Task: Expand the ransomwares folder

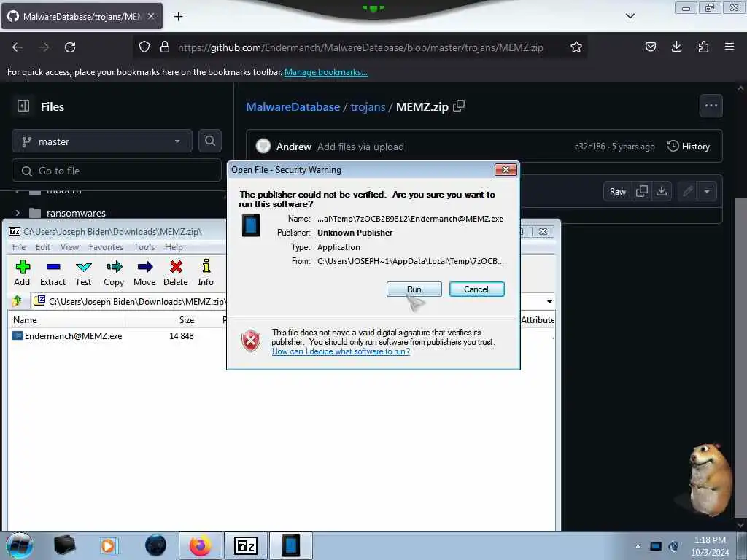Action: point(18,213)
